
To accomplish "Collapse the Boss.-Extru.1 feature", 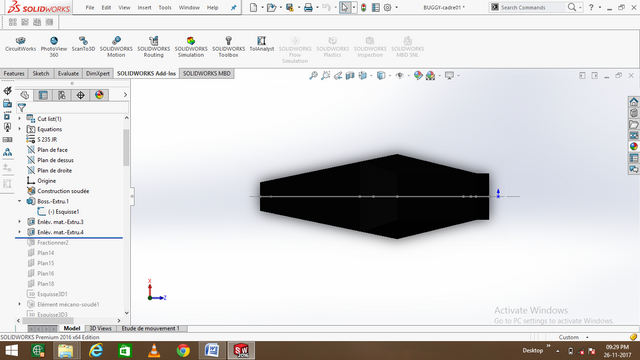I will 19,201.
